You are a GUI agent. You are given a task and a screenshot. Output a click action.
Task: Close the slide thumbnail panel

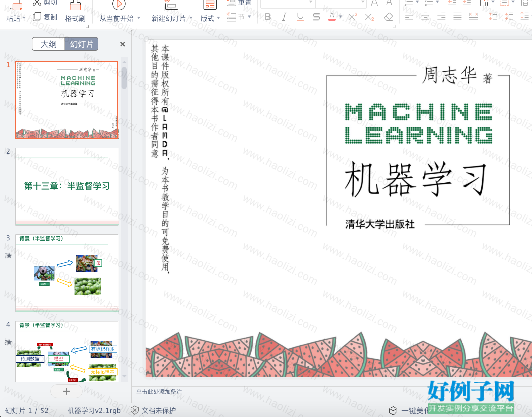pyautogui.click(x=123, y=44)
